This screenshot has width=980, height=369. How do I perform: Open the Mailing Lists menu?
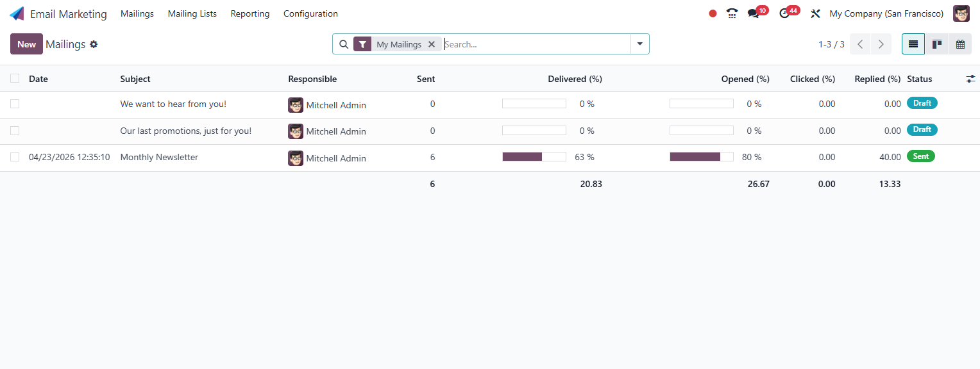(x=192, y=13)
